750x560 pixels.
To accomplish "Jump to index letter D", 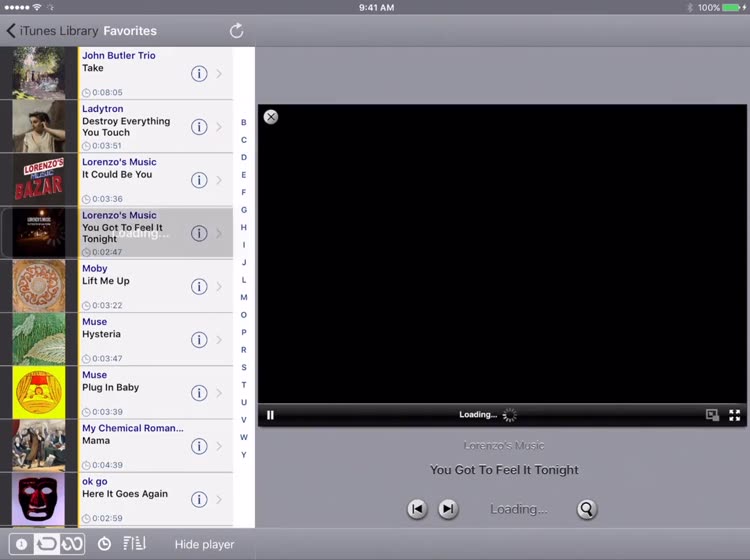I will [x=244, y=157].
